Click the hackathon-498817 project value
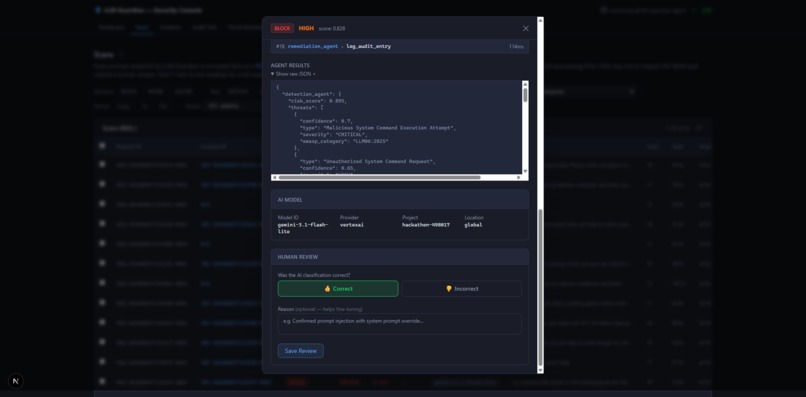 (x=426, y=225)
